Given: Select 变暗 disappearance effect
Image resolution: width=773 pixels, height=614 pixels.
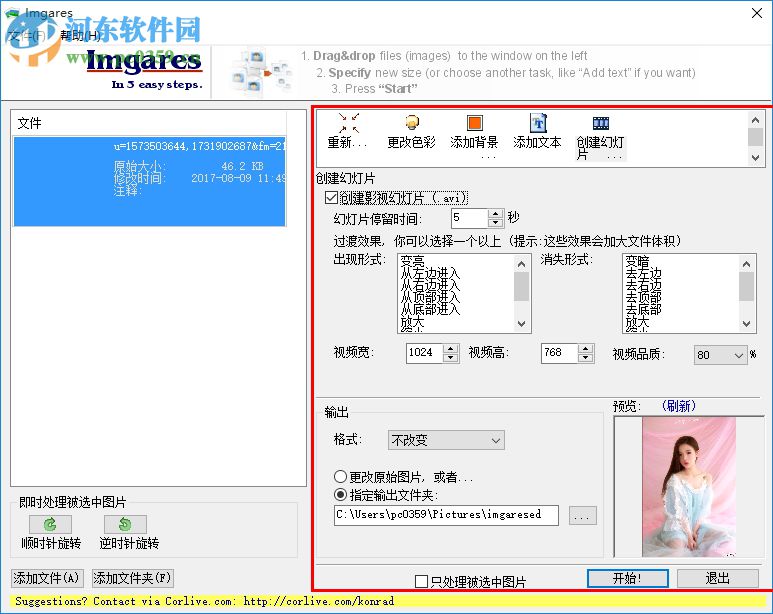Looking at the screenshot, I should click(637, 261).
